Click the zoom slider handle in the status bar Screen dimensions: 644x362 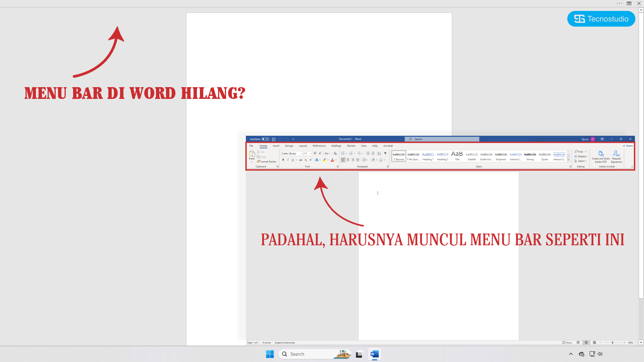pos(612,343)
